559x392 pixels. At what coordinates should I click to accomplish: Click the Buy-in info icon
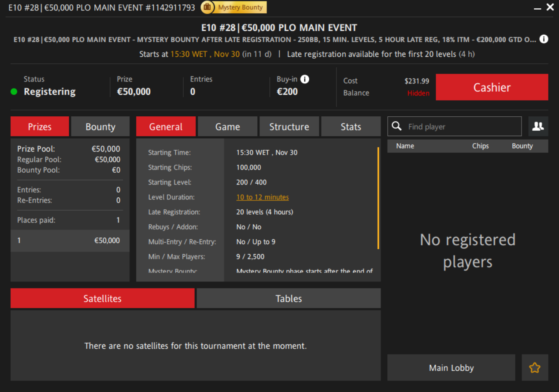(304, 79)
